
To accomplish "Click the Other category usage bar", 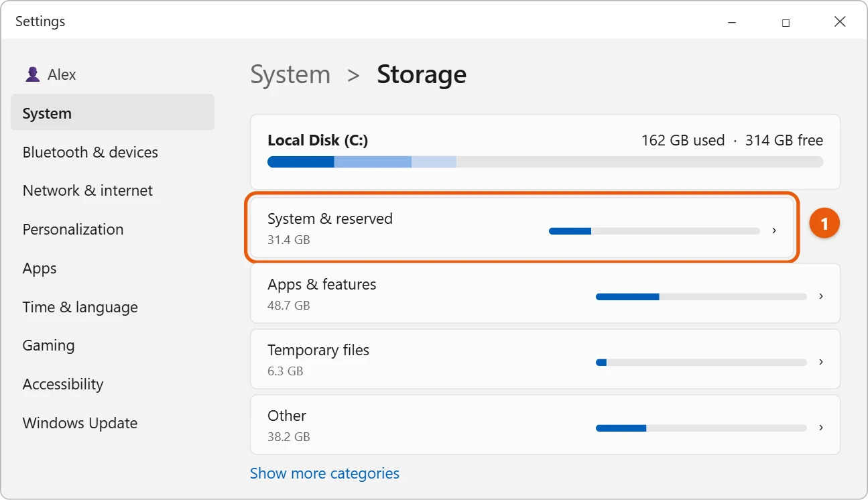I will point(701,428).
